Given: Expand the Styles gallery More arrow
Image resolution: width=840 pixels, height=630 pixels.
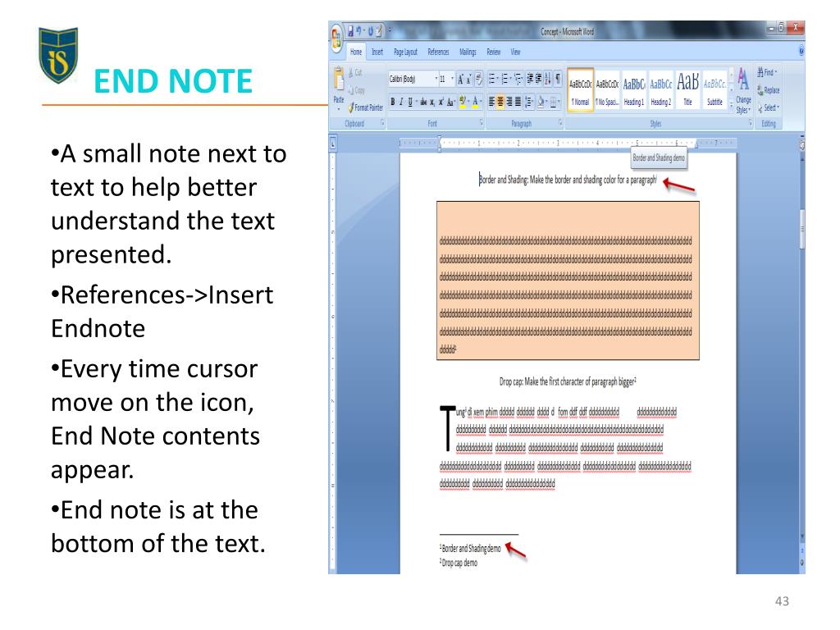Looking at the screenshot, I should point(731,105).
